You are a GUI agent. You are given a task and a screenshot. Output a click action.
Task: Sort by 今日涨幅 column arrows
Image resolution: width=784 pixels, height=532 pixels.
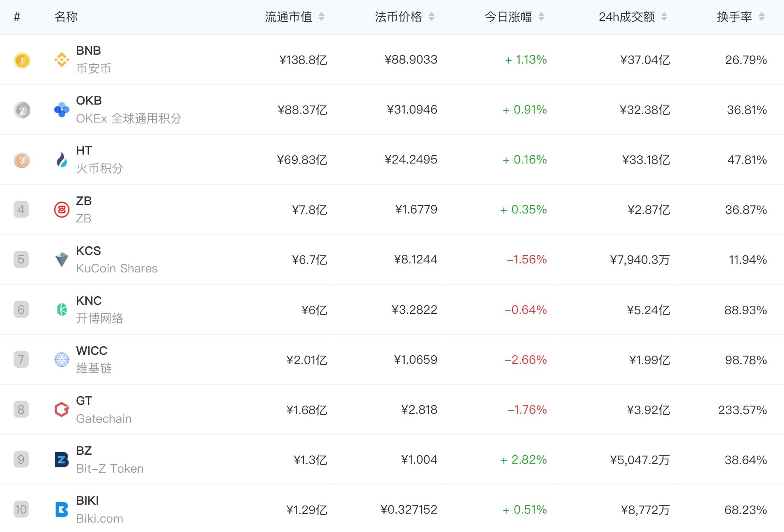click(541, 17)
